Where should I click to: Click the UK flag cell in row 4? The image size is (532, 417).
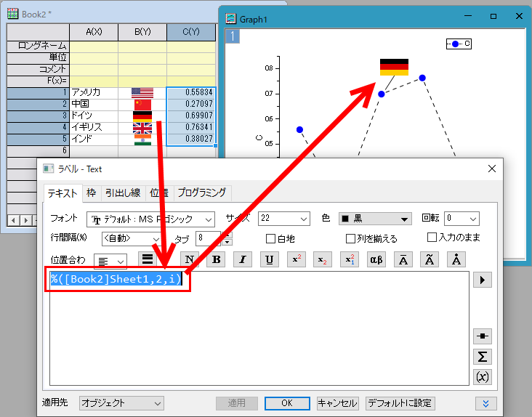(x=142, y=128)
